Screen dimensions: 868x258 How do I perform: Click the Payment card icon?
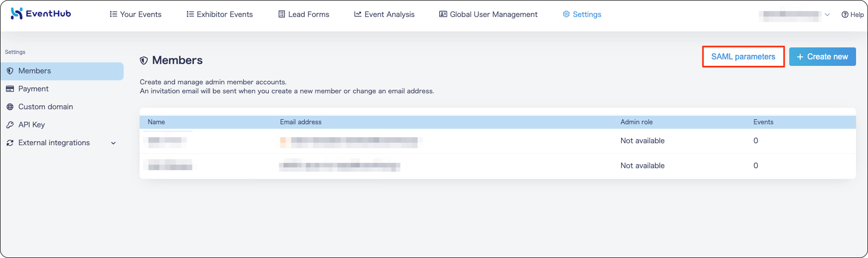[x=10, y=89]
